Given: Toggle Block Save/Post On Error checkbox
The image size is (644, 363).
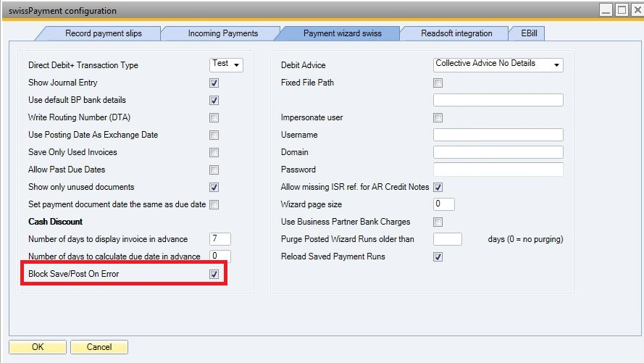Looking at the screenshot, I should pos(214,274).
